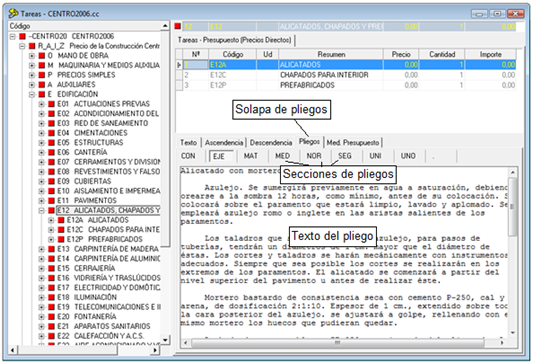The height and width of the screenshot is (364, 533).
Task: Click the red icon of E EDIFICACIÓN
Action: coord(42,94)
